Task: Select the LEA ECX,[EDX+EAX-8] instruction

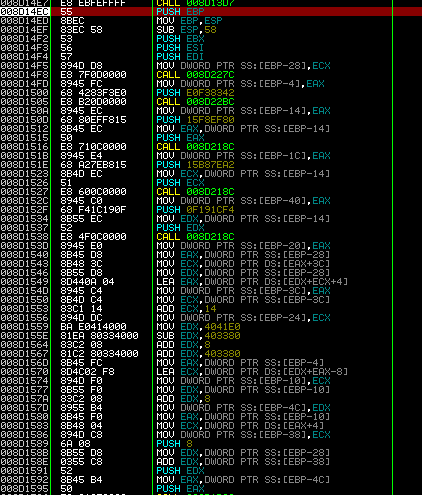Action: [252, 372]
